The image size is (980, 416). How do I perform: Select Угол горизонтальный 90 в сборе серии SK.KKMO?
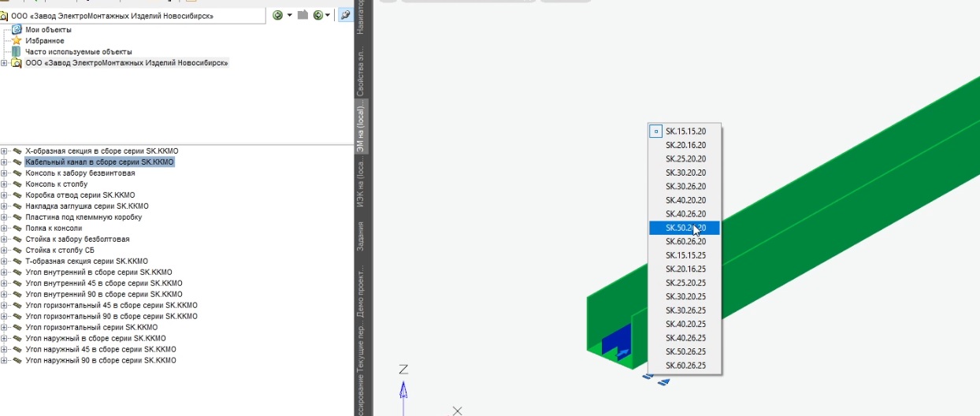click(x=111, y=316)
